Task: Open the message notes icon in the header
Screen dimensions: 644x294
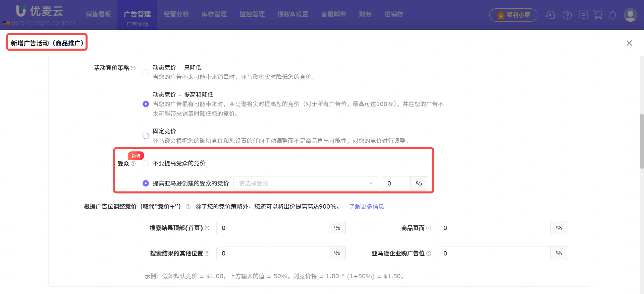Action: [583, 15]
